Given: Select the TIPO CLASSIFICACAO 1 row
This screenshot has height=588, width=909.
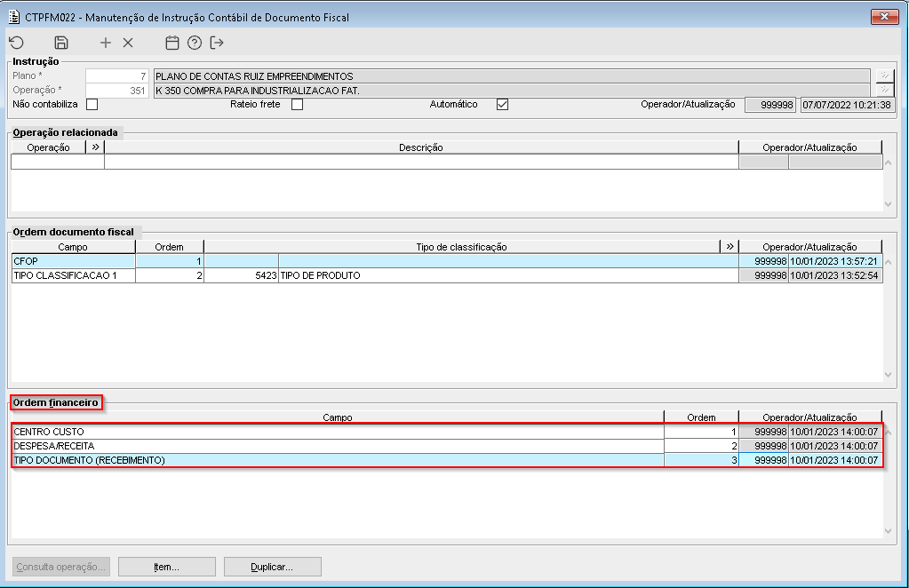Looking at the screenshot, I should click(x=447, y=275).
